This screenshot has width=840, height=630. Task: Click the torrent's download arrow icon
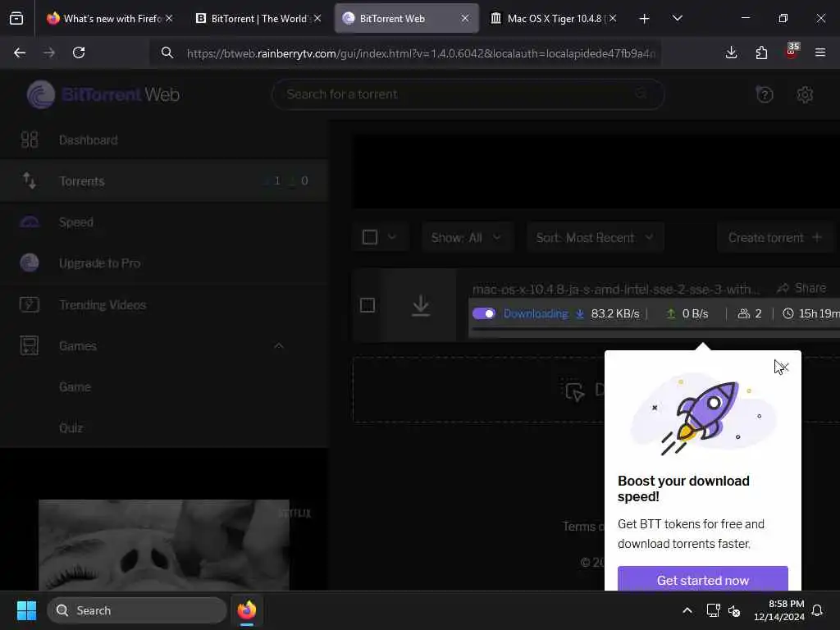pos(421,305)
